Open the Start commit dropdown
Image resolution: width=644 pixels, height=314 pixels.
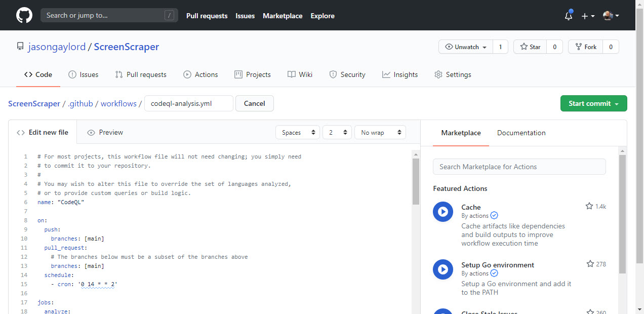(x=594, y=103)
